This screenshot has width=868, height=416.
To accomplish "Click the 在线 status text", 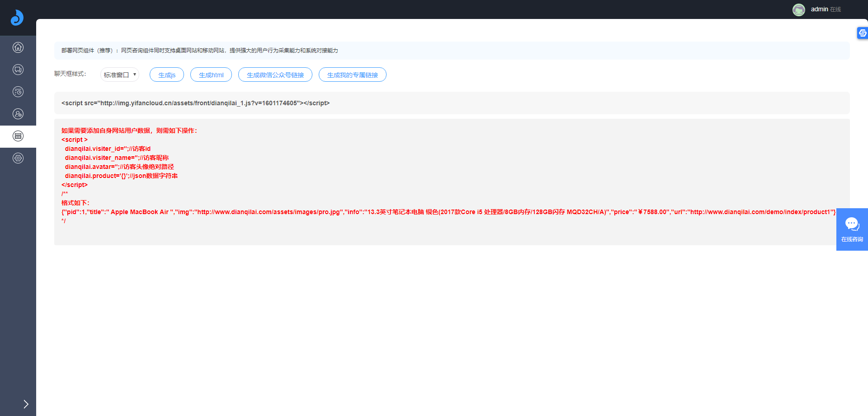I will [x=835, y=9].
